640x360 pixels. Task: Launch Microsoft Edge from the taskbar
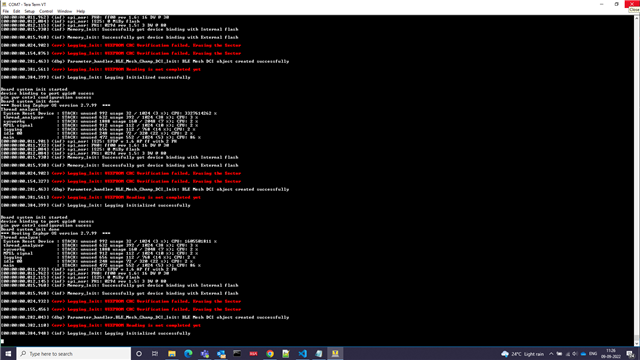(188, 353)
